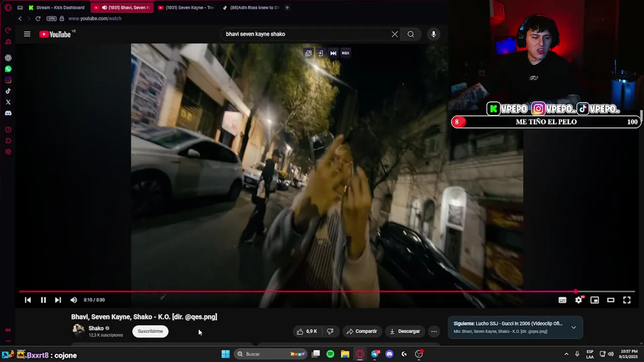Image resolution: width=644 pixels, height=362 pixels.
Task: Open Extensions from the Opera sidebar
Action: [8, 141]
